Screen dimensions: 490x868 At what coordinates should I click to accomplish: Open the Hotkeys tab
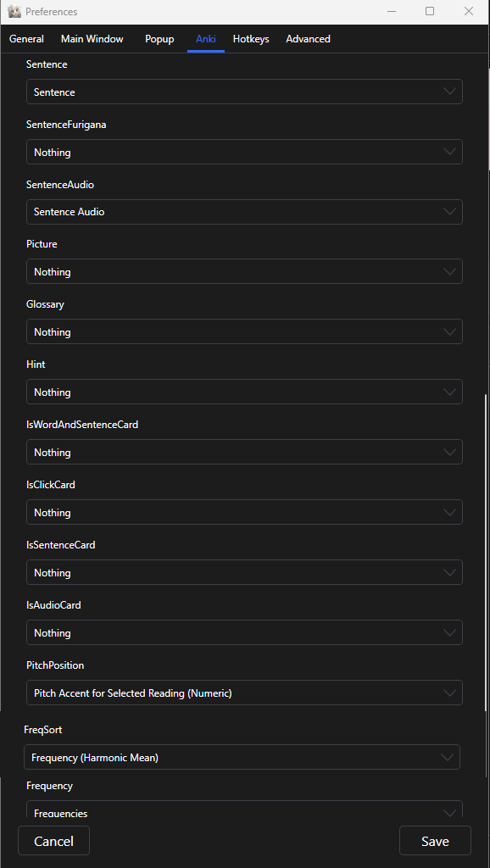pos(251,39)
